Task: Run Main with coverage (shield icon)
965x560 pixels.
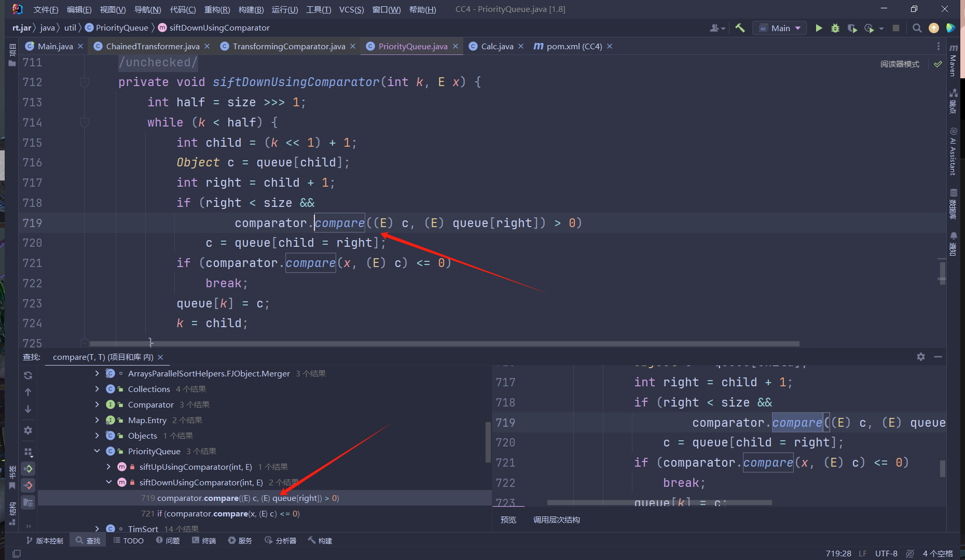Action: tap(852, 27)
